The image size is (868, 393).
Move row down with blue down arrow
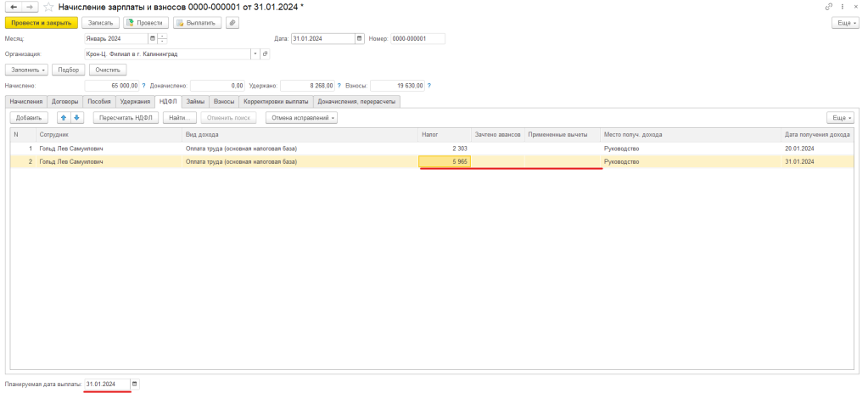[x=76, y=118]
